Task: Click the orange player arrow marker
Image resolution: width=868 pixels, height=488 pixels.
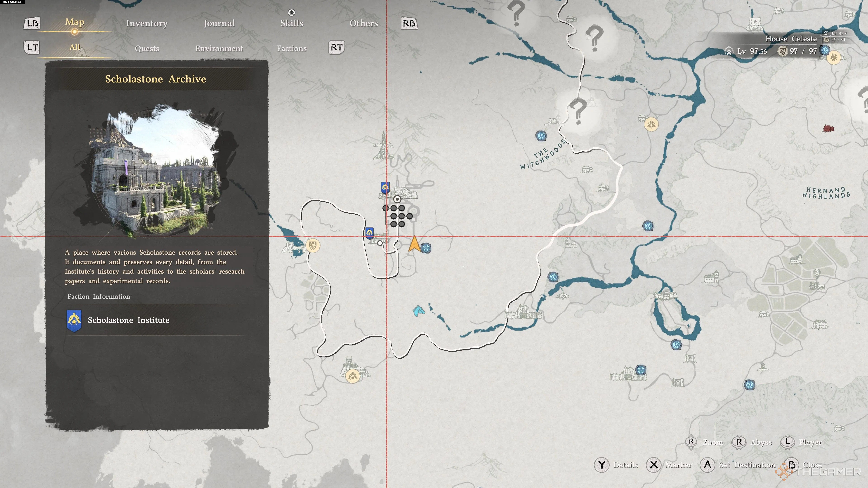Action: click(x=414, y=244)
